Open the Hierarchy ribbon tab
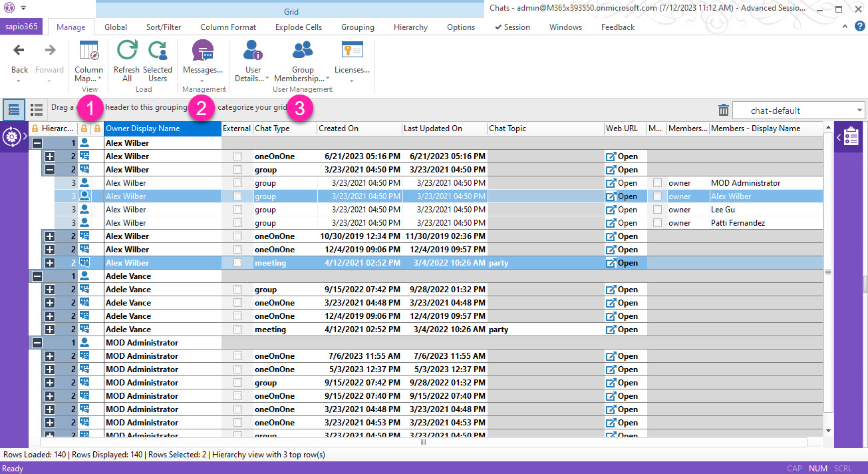 410,27
